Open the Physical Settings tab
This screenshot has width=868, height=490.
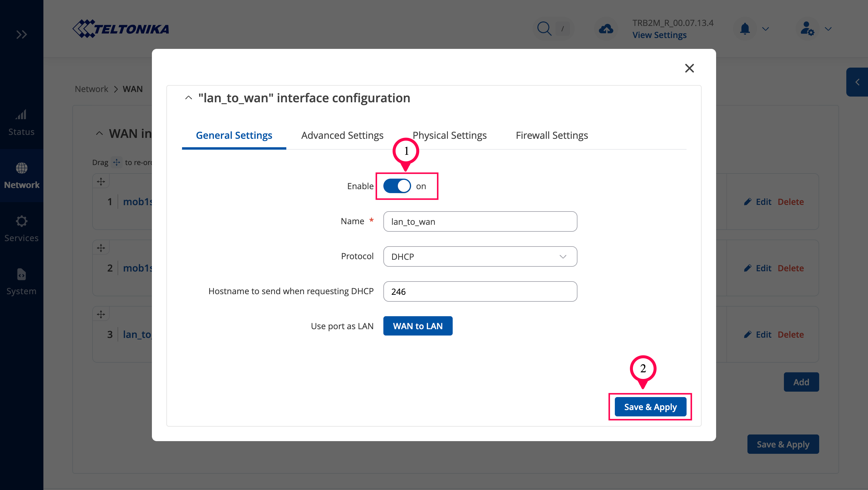click(x=449, y=135)
